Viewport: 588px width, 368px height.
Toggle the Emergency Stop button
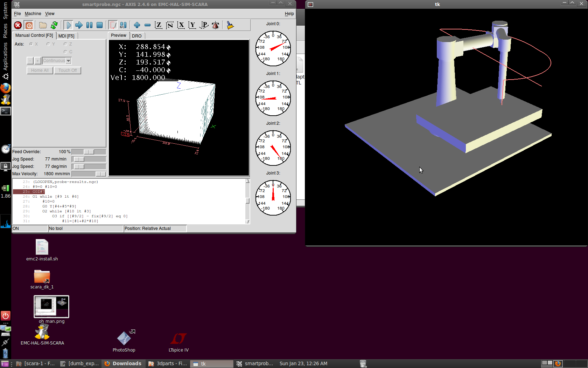pyautogui.click(x=18, y=25)
